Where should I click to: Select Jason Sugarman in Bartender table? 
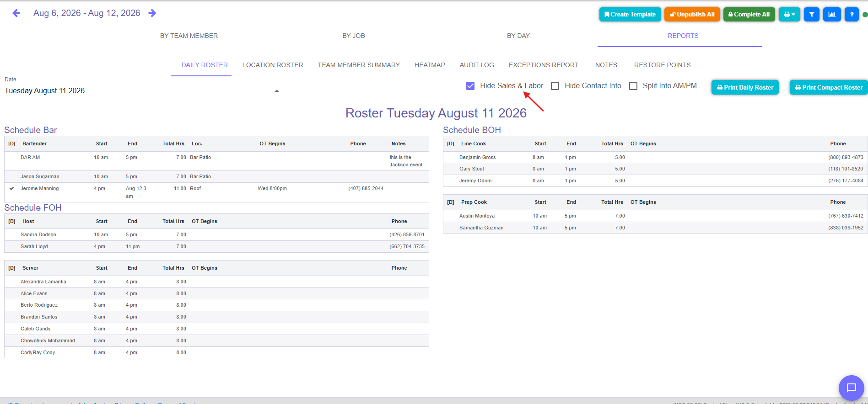pyautogui.click(x=40, y=176)
